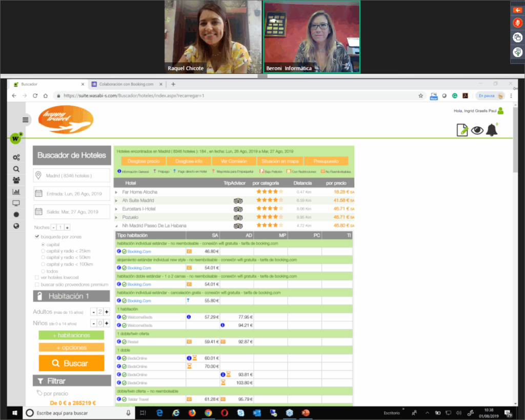
Task: Collapse the Nh Madrid Paseo De La Habana details
Action: coord(116,225)
